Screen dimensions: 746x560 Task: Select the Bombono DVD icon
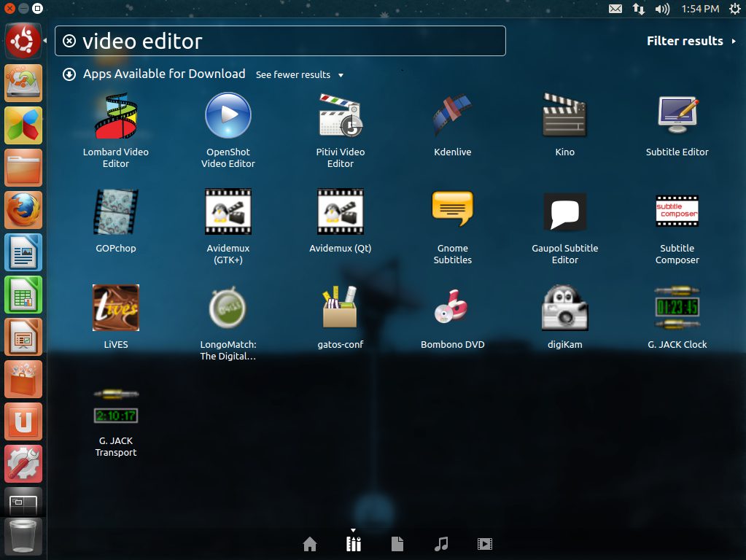[x=452, y=308]
